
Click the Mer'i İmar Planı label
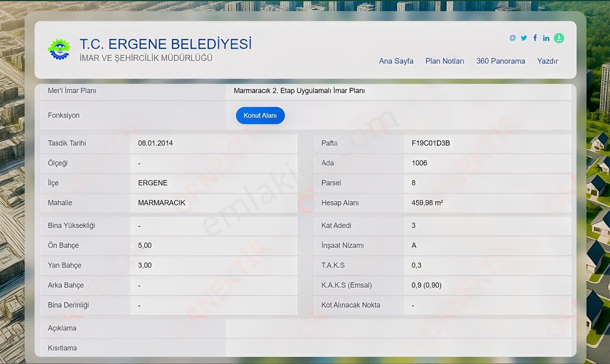click(x=72, y=91)
